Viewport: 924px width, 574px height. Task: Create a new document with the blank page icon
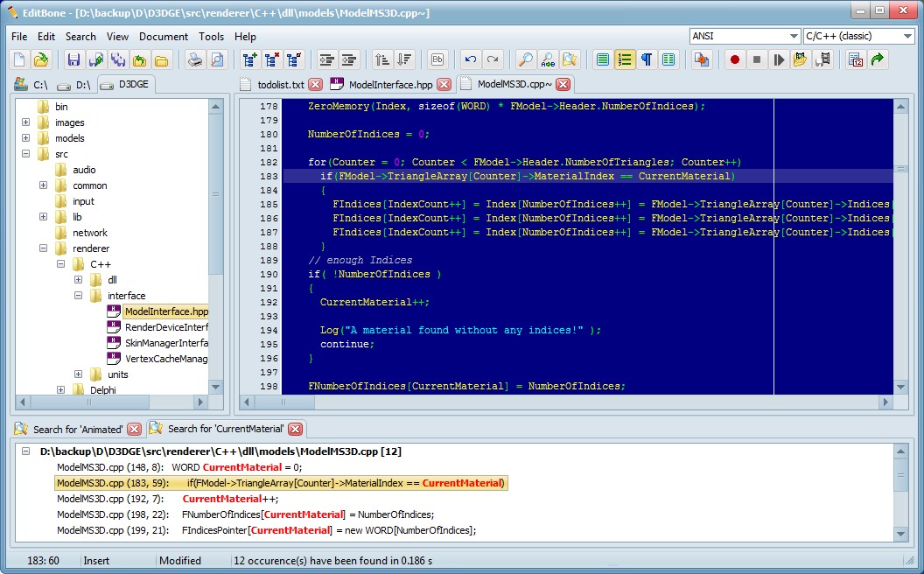(19, 59)
